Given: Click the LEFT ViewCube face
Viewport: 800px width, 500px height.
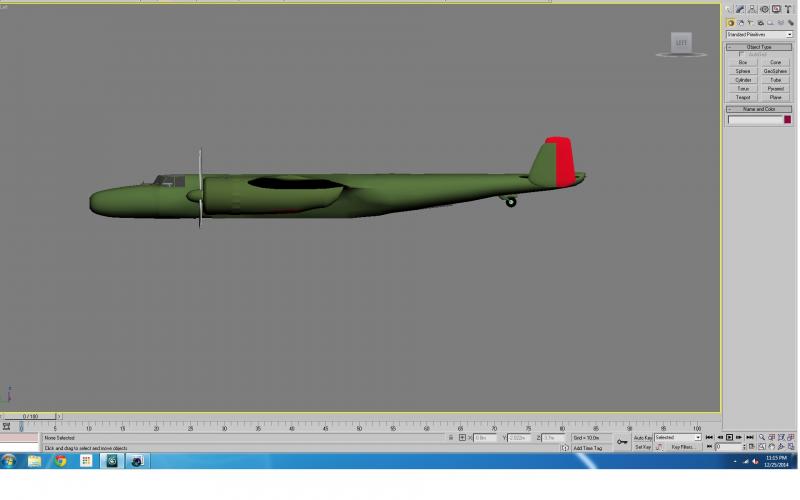Looking at the screenshot, I should point(681,42).
